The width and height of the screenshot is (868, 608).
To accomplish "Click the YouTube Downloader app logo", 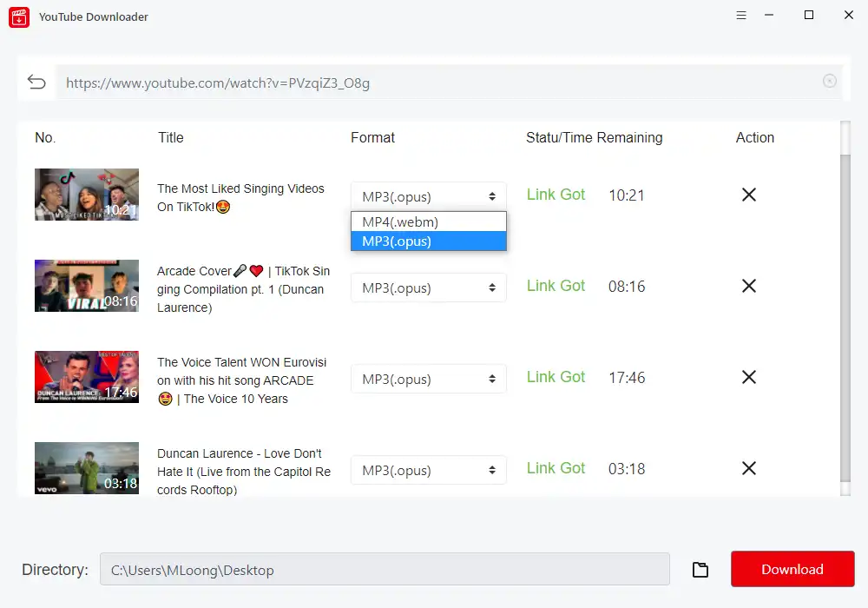I will pos(19,17).
